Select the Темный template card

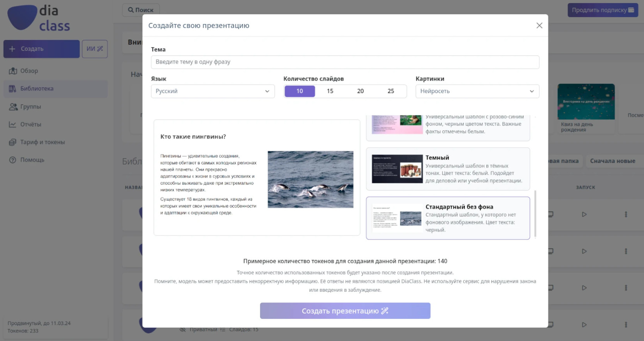point(448,169)
